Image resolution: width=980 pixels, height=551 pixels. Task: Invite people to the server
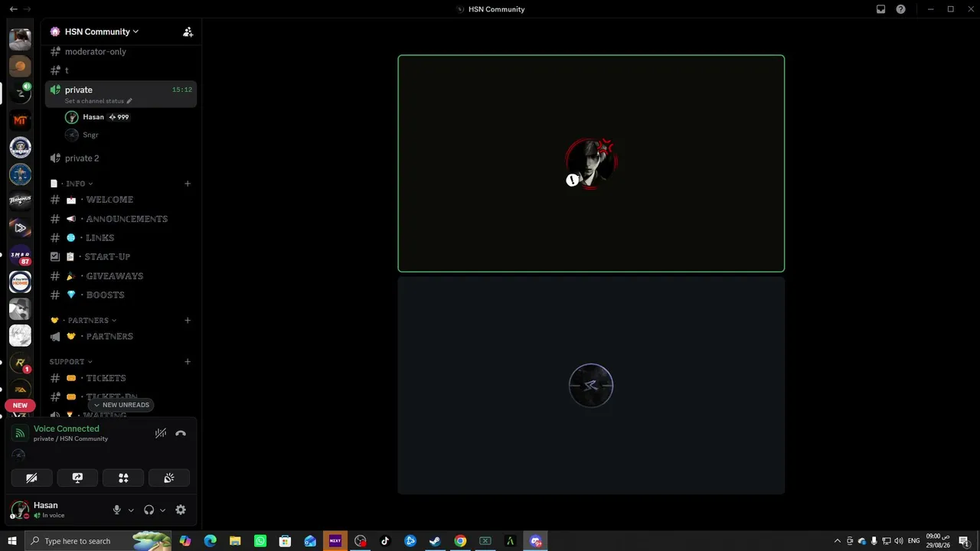coord(188,31)
